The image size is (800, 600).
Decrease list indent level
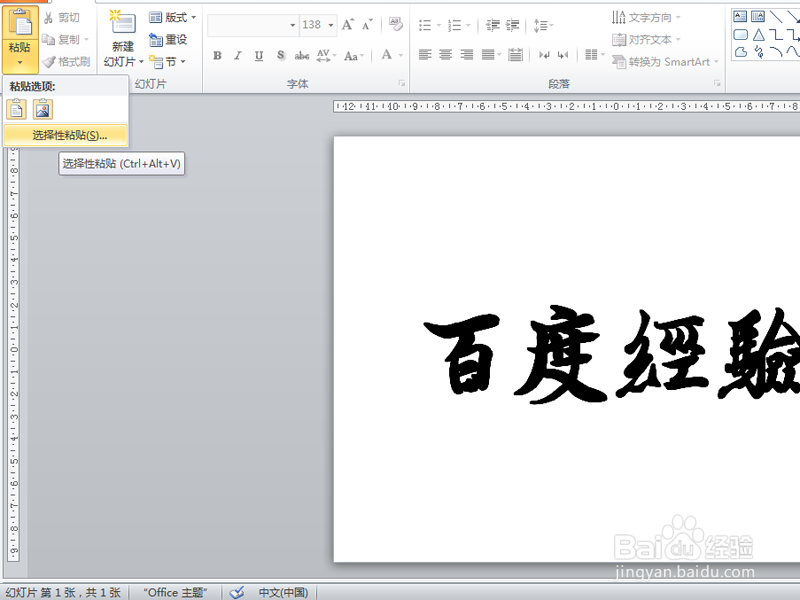(492, 25)
